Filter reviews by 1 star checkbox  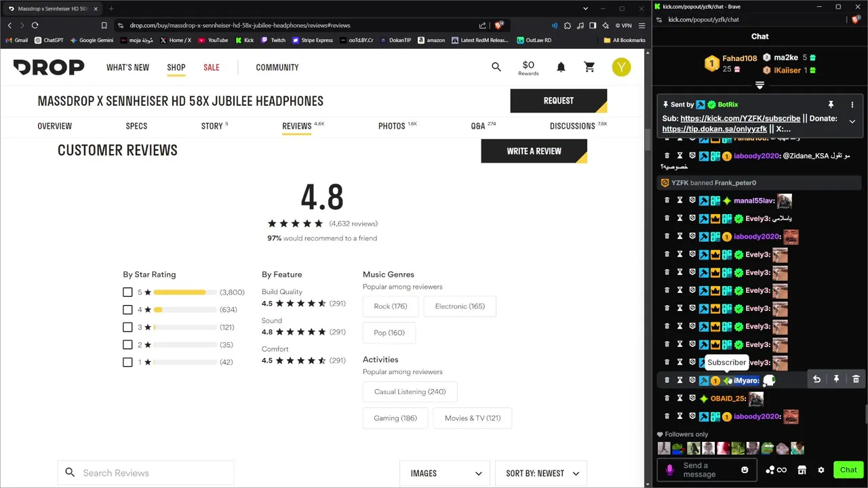(x=127, y=362)
